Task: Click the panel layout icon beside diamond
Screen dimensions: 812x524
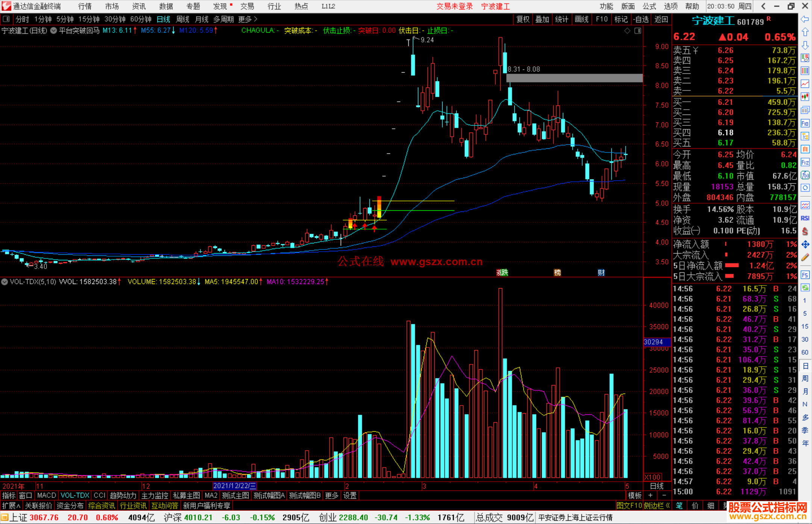Action: point(638,31)
